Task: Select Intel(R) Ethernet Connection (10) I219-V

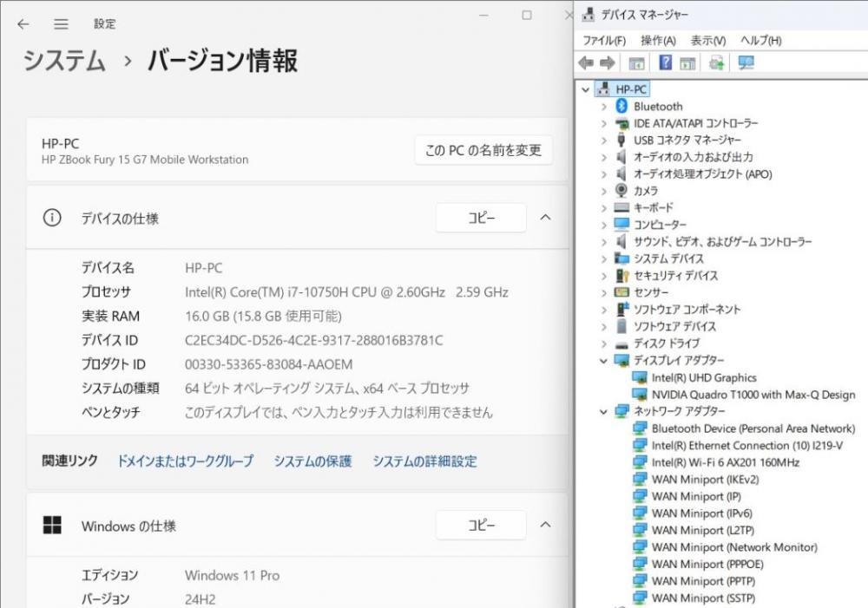Action: tap(747, 445)
